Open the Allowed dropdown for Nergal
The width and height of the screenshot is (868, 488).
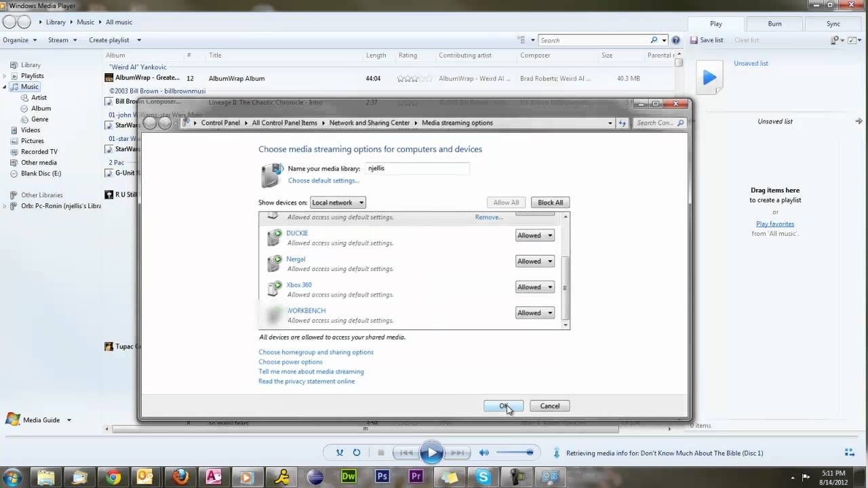535,261
